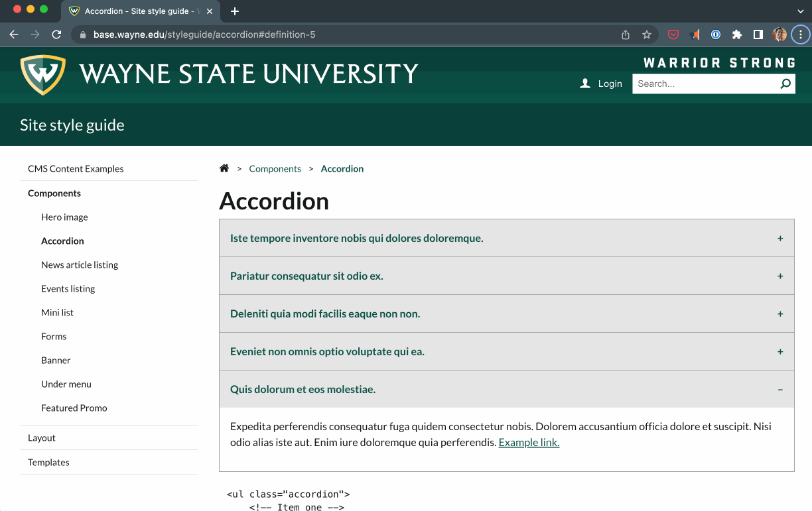Open the browser extensions puzzle icon
The height and width of the screenshot is (511, 812).
click(x=736, y=35)
